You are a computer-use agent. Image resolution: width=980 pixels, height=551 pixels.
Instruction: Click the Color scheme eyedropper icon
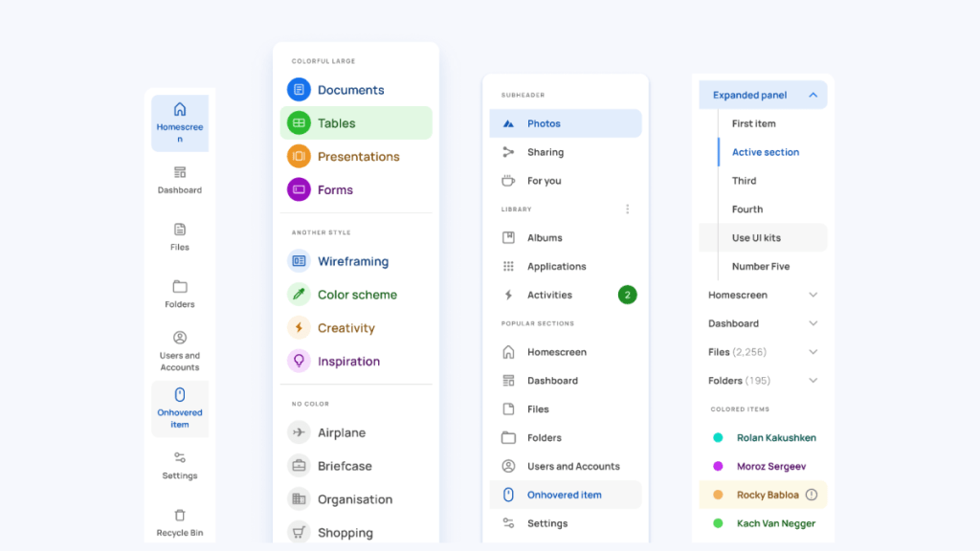[299, 295]
